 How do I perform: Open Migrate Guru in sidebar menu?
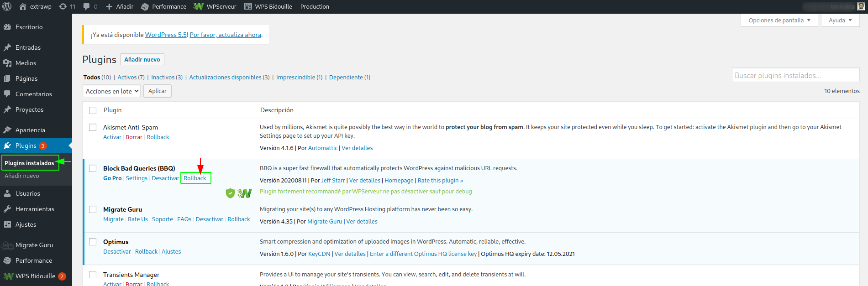pos(34,245)
